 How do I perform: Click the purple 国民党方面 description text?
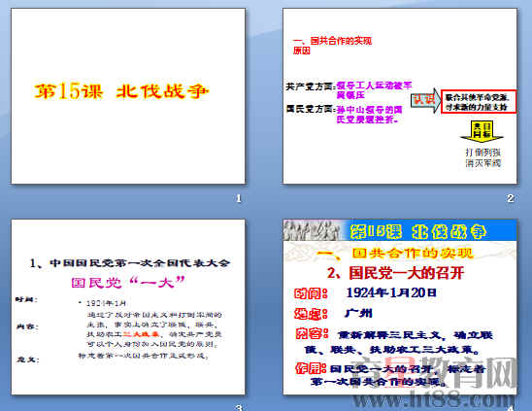pyautogui.click(x=369, y=115)
